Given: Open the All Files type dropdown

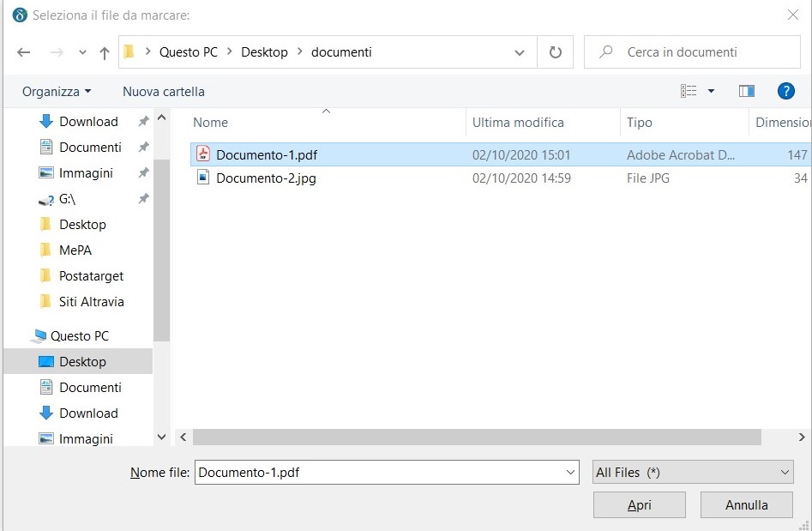Looking at the screenshot, I should tap(693, 472).
